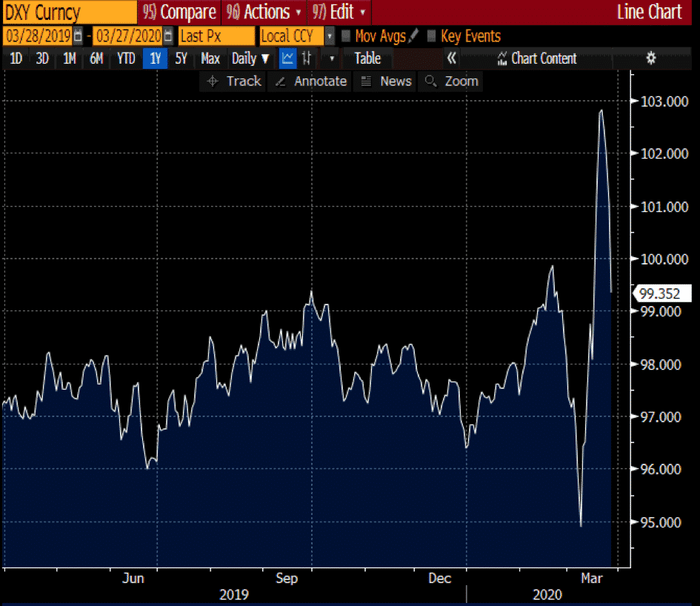Open calendar picker next to start date
The height and width of the screenshot is (606, 700).
pos(78,36)
